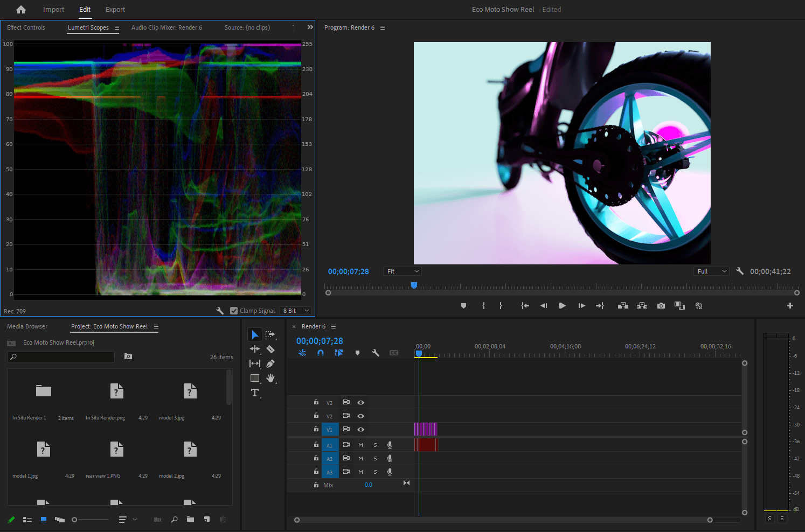The height and width of the screenshot is (532, 805).
Task: Select the Razor tool
Action: (270, 349)
